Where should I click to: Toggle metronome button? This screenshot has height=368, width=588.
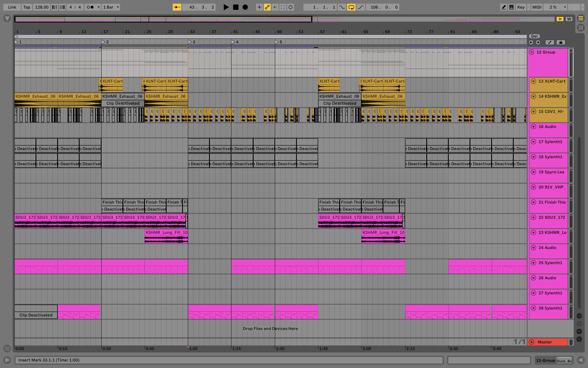[90, 7]
